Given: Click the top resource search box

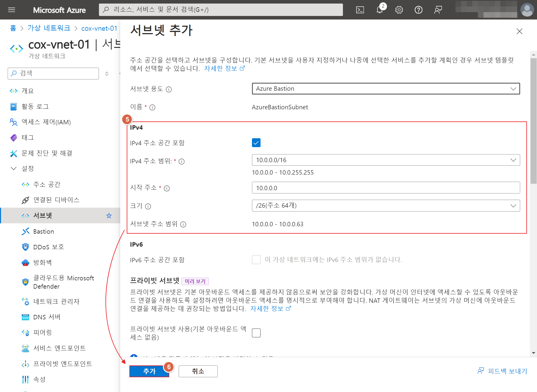Looking at the screenshot, I should pos(221,10).
